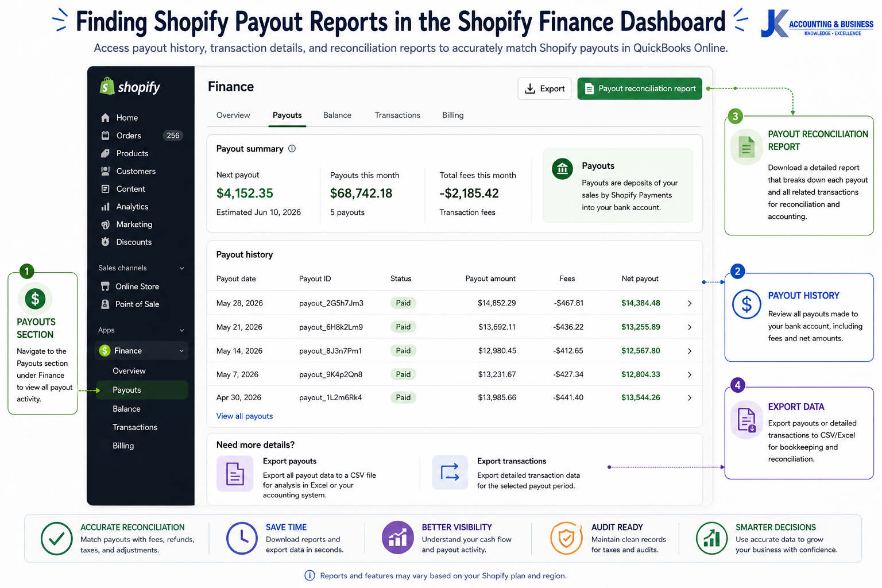
Task: Click the Discounts badge icon
Action: pos(105,242)
